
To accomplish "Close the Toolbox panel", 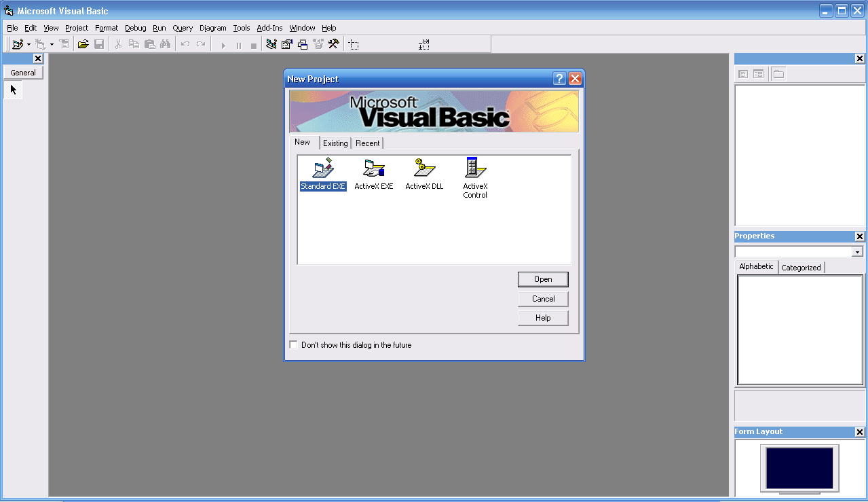I will click(38, 58).
